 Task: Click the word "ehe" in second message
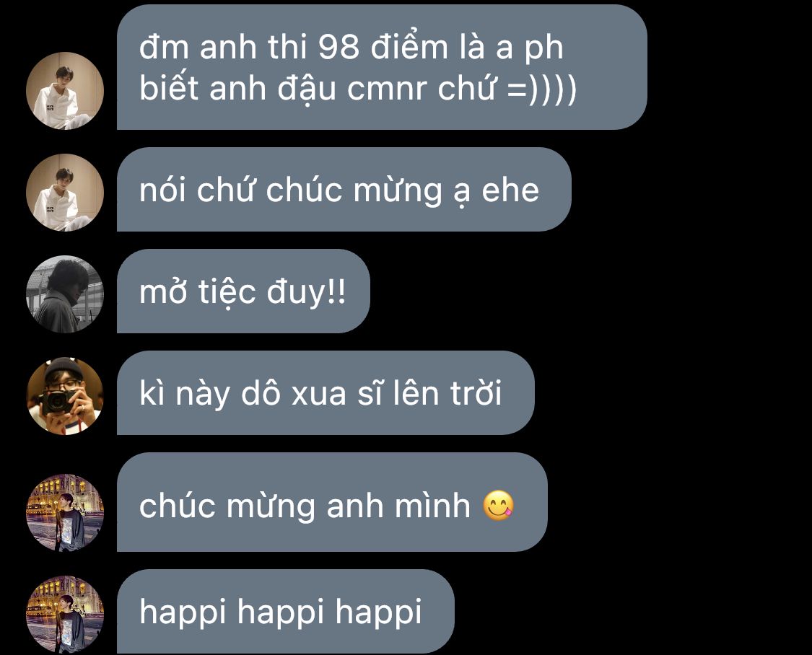point(510,190)
